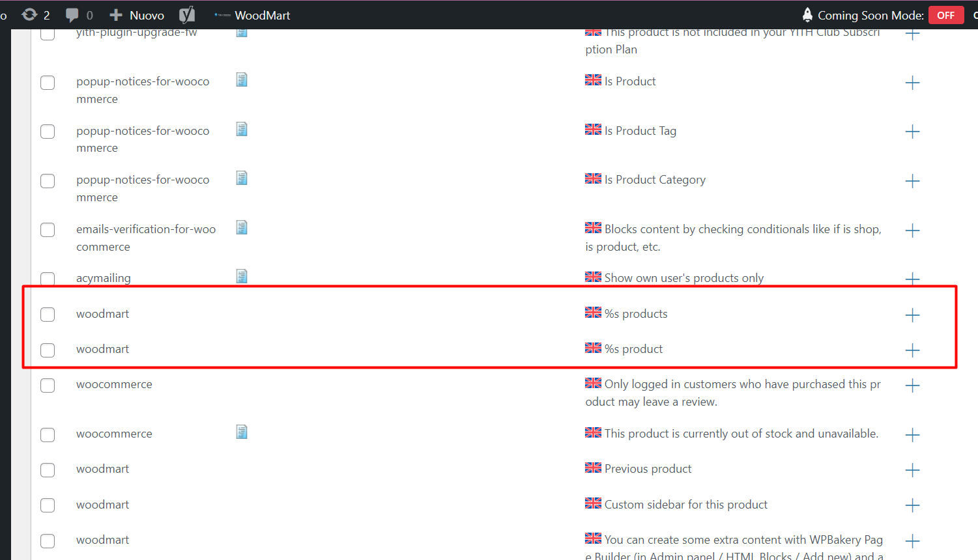
Task: Expand translations plus for 'Only logged in customers'
Action: pyautogui.click(x=912, y=385)
